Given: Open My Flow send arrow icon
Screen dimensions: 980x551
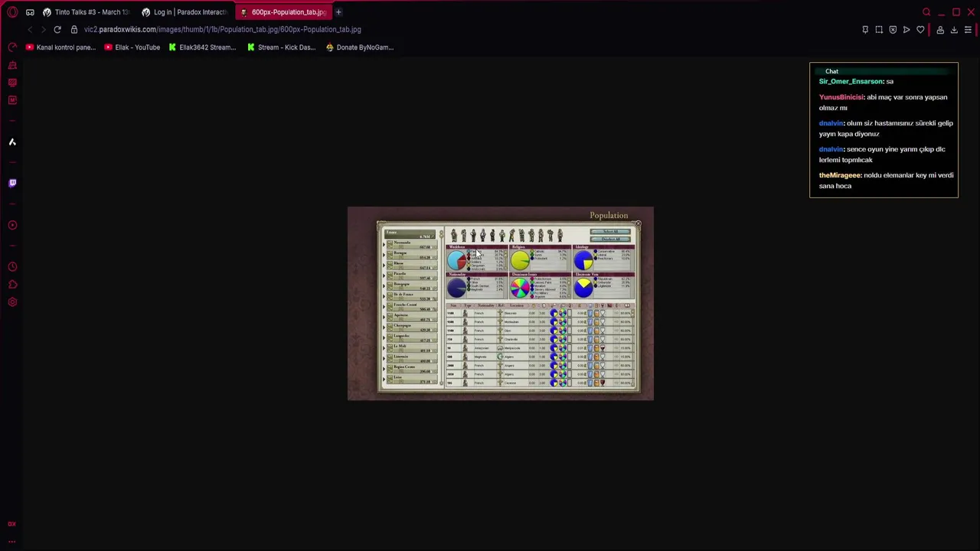Looking at the screenshot, I should click(906, 30).
